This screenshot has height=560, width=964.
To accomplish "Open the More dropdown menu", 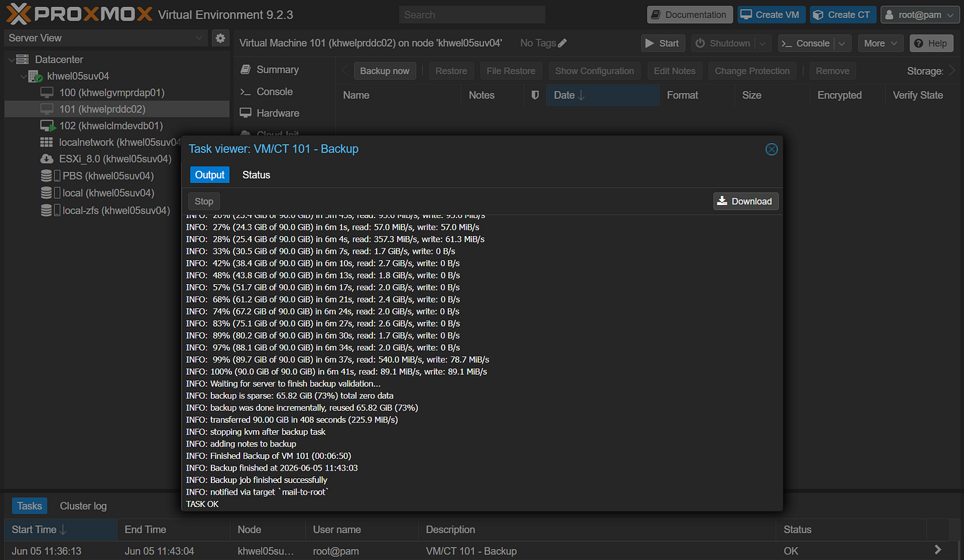I will (881, 43).
